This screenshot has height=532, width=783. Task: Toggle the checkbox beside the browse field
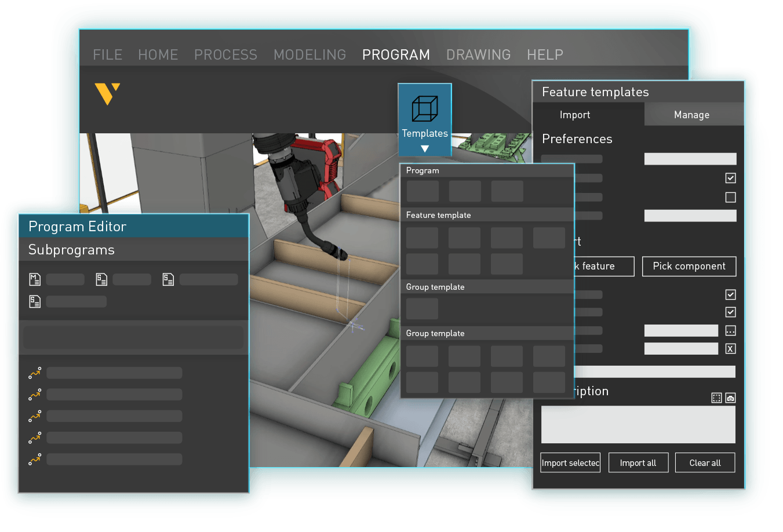730,312
